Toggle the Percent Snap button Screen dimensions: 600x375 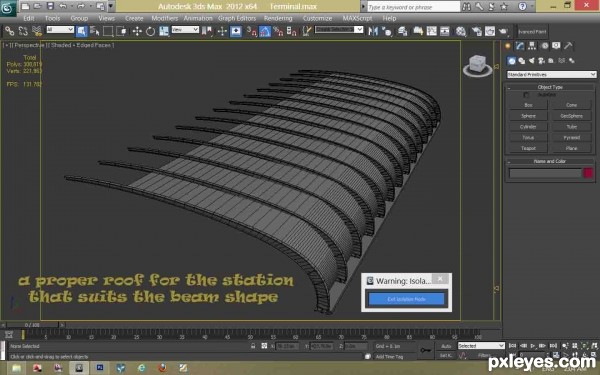pyautogui.click(x=278, y=31)
